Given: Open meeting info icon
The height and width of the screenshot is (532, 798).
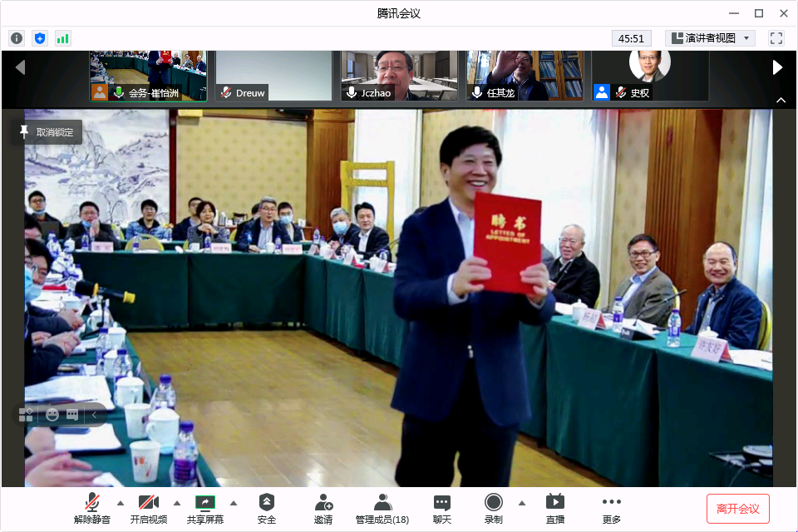Looking at the screenshot, I should [x=17, y=38].
